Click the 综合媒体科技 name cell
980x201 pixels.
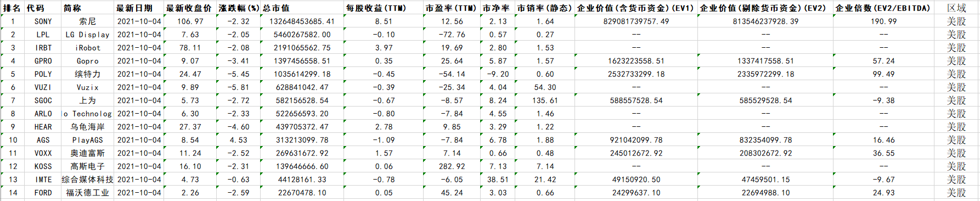(87, 180)
